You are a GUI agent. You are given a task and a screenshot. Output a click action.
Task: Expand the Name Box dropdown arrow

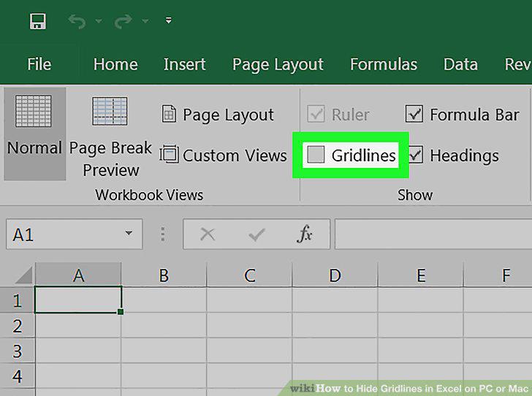click(129, 234)
